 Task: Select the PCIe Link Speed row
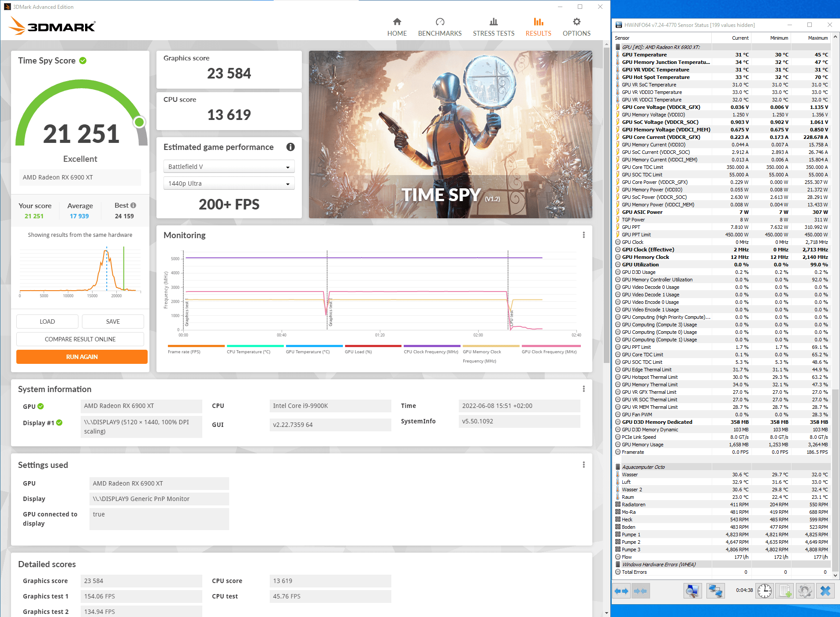coord(722,437)
